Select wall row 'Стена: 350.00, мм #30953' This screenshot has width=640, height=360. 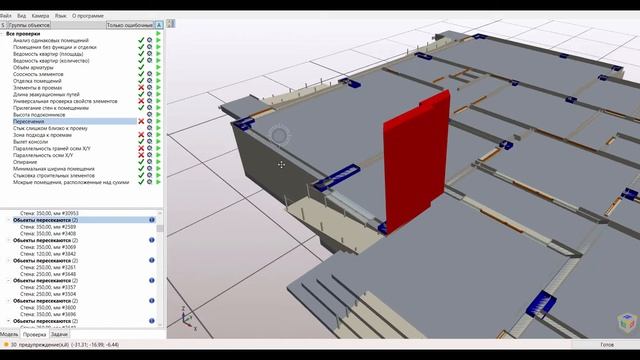49,213
